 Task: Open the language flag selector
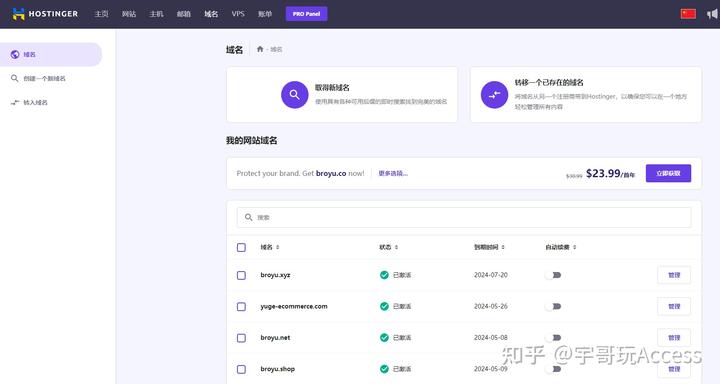point(688,14)
